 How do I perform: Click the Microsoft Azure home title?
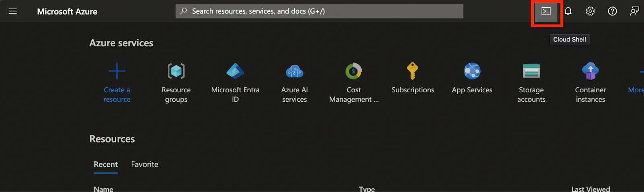point(67,12)
